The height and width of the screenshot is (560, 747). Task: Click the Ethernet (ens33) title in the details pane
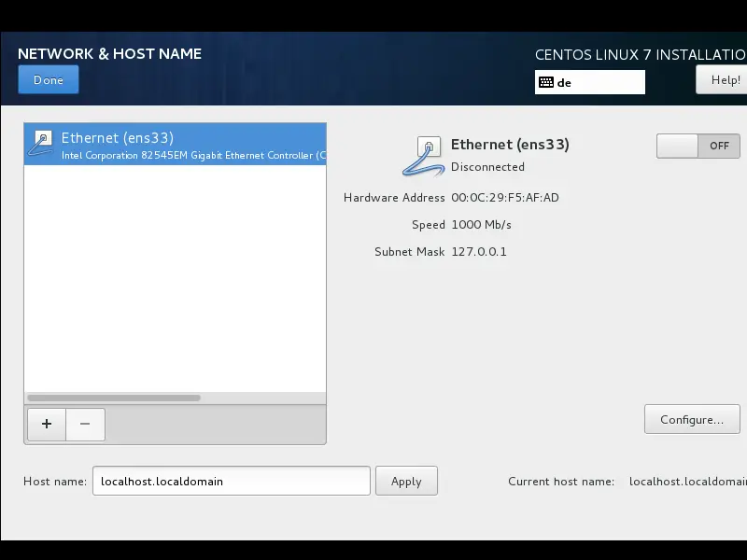pos(510,145)
